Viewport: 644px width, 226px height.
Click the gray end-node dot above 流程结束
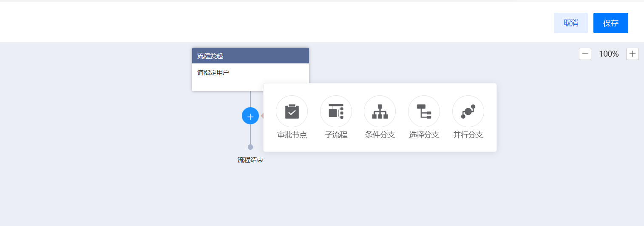point(250,147)
